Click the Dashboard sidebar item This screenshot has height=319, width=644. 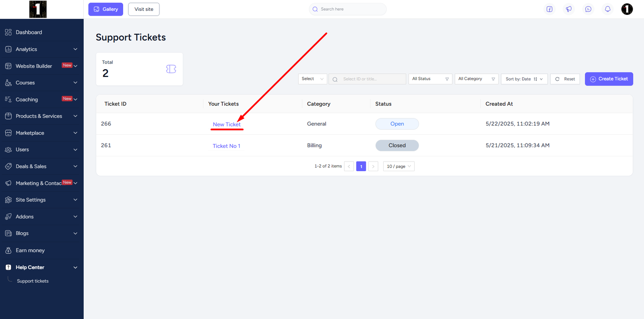[29, 32]
